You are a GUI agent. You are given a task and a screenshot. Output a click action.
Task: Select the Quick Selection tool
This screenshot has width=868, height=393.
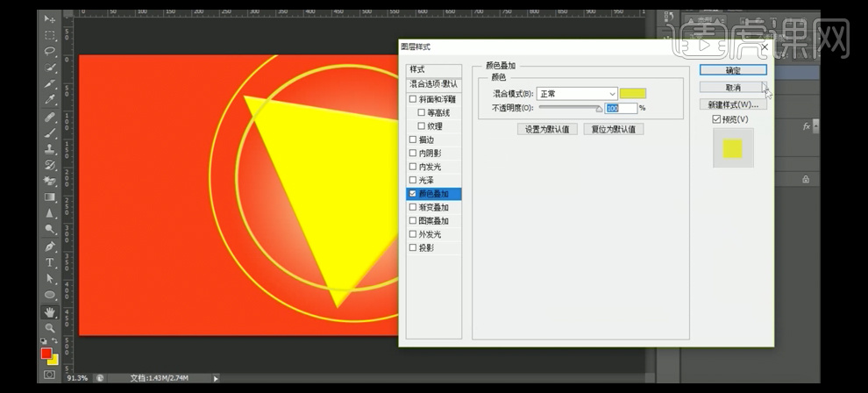[50, 68]
